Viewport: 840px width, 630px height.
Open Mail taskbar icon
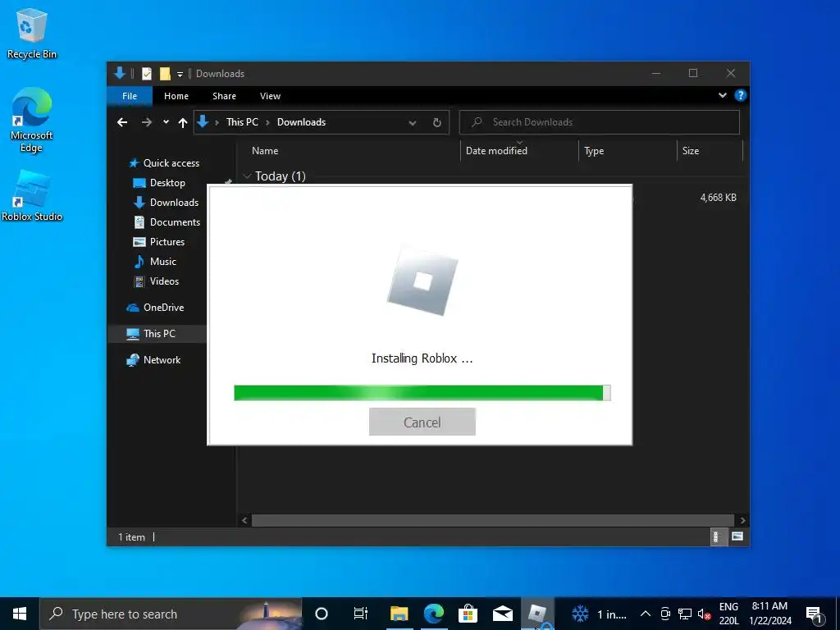(503, 614)
